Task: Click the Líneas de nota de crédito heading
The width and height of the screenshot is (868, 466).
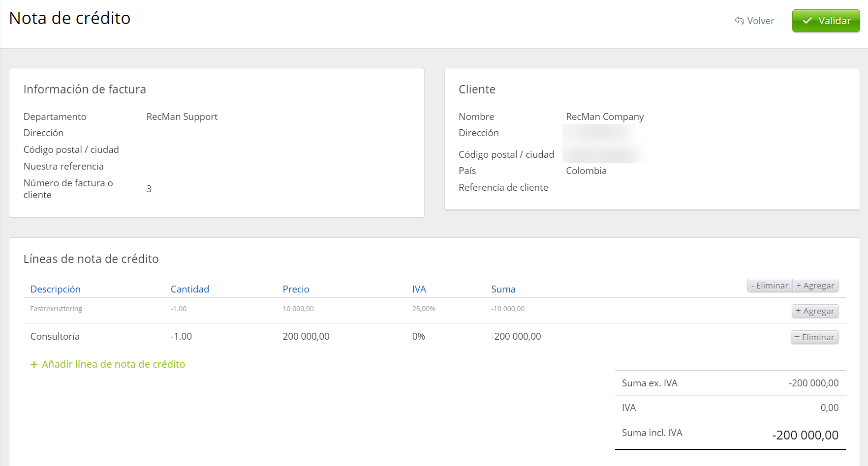Action: tap(91, 259)
